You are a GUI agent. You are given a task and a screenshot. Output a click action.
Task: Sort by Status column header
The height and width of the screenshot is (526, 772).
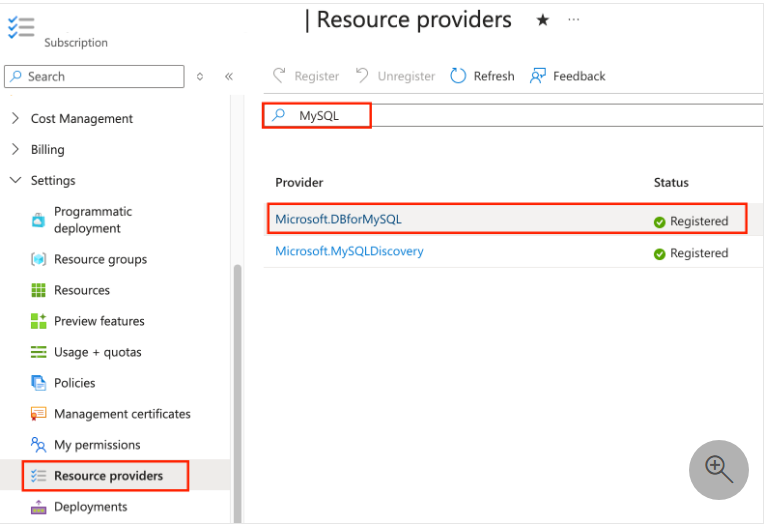point(671,183)
